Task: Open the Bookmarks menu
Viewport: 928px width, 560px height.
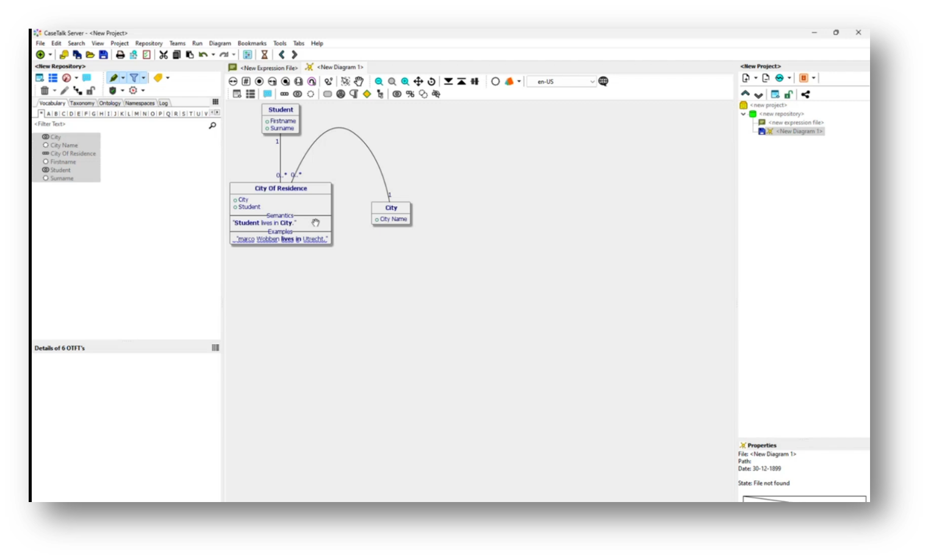Action: pyautogui.click(x=252, y=43)
